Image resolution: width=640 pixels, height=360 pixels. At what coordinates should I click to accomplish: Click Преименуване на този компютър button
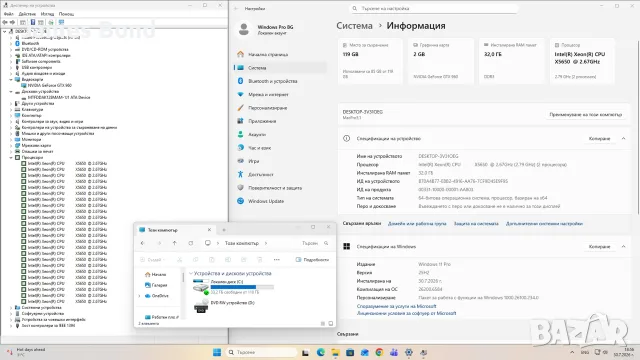[586, 115]
